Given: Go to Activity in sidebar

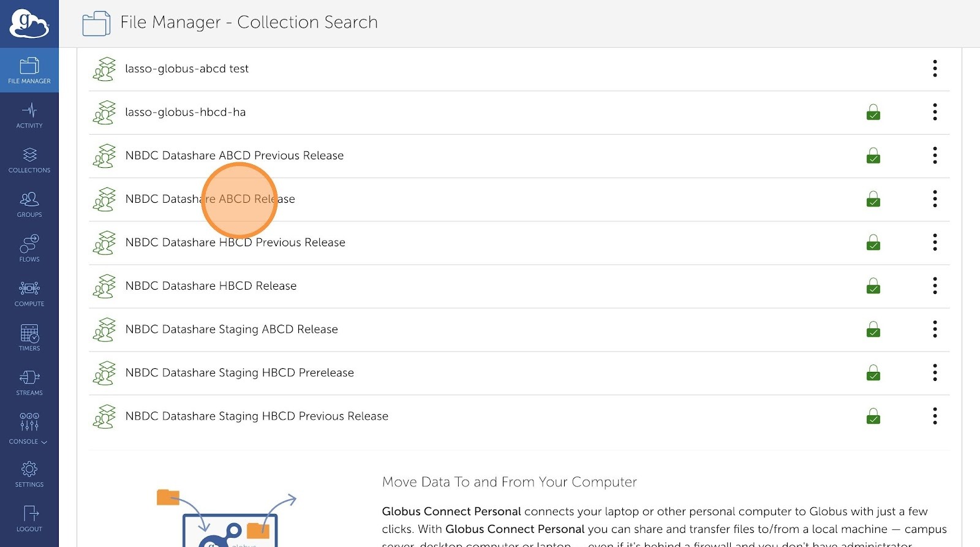Looking at the screenshot, I should pos(29,115).
